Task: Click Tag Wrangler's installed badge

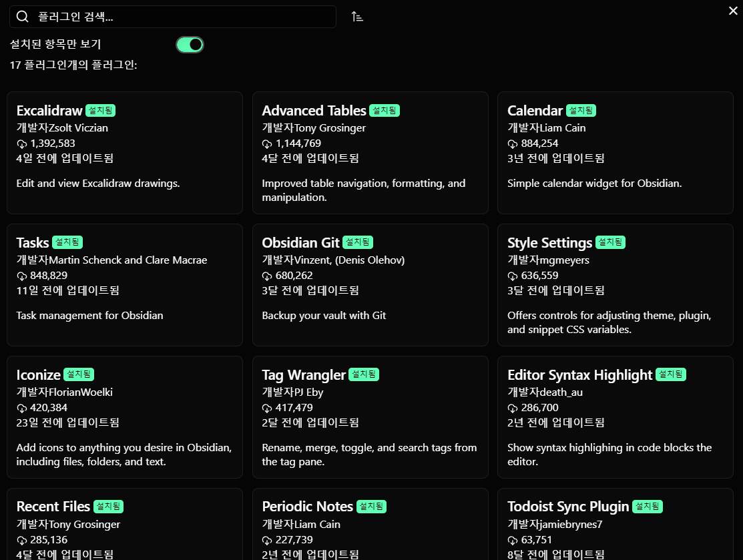Action: (364, 374)
